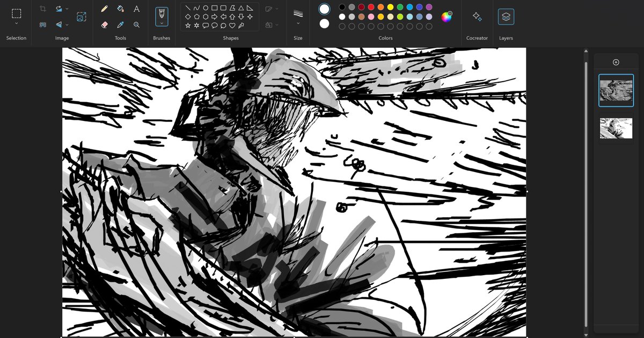Image resolution: width=644 pixels, height=338 pixels.
Task: Pick the dark red color swatch
Action: pyautogui.click(x=361, y=7)
